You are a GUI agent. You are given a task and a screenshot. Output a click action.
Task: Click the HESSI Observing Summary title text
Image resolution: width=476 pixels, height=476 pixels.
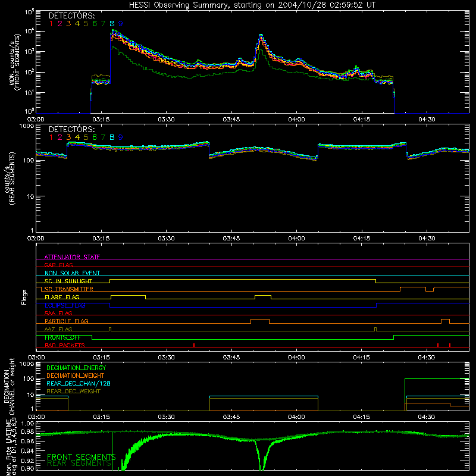coord(252,5)
